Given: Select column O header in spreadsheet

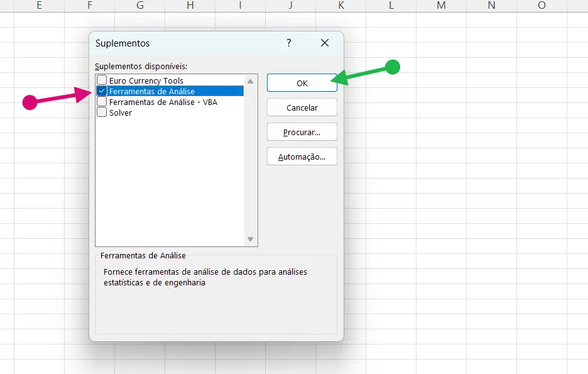Looking at the screenshot, I should coord(542,6).
